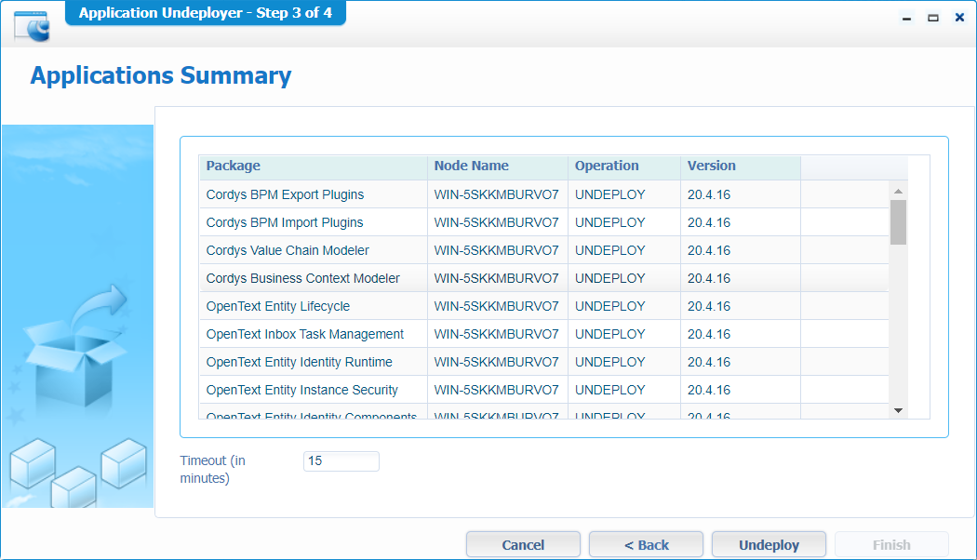Click version 20.4.16 in Cordys Value Chain Modeler row

(709, 250)
